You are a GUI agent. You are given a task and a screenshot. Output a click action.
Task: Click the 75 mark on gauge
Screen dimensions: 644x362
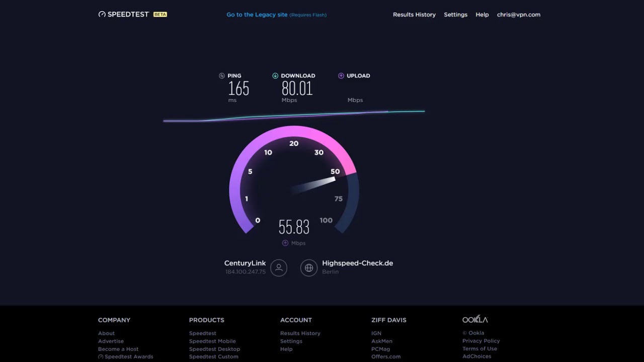coord(339,199)
